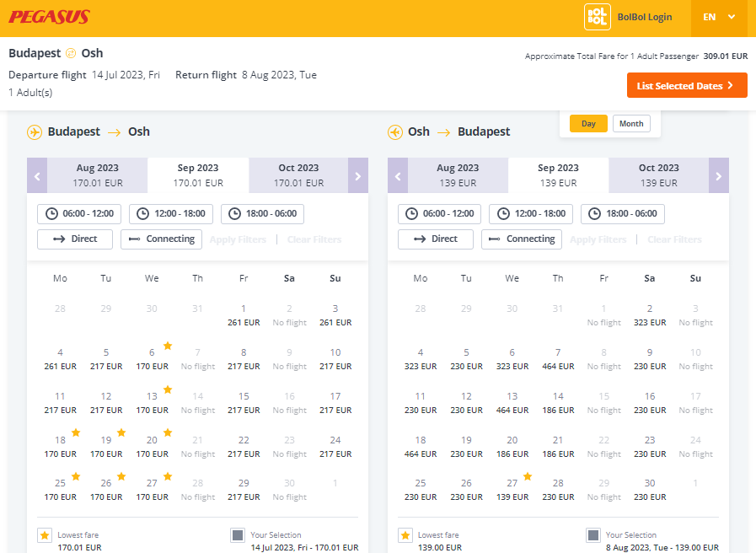Viewport: 756px width, 553px height.
Task: Pick 13 Sep departure for 170 EUR
Action: click(x=152, y=403)
